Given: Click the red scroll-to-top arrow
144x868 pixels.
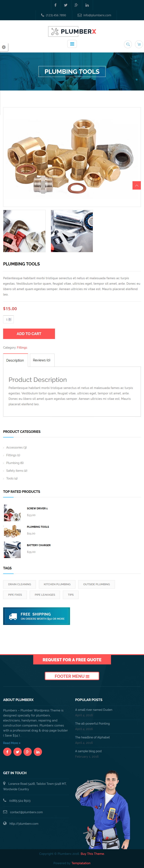Looking at the screenshot, I should tap(137, 185).
